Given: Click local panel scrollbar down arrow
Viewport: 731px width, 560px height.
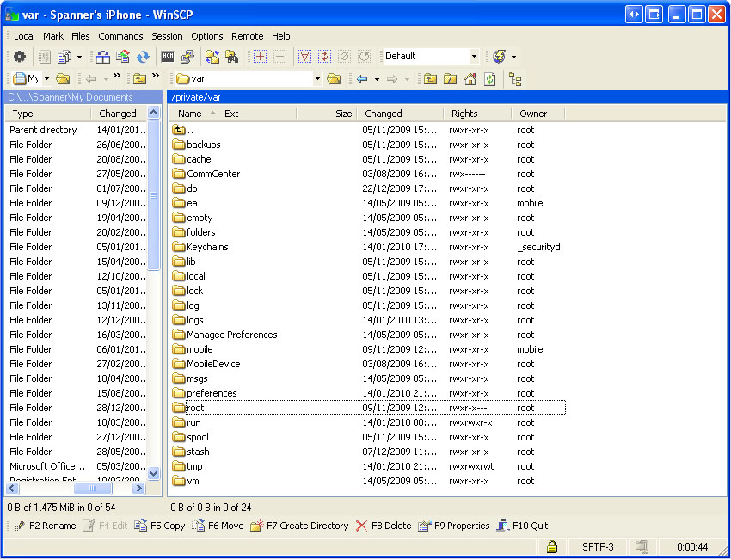Looking at the screenshot, I should tap(153, 473).
